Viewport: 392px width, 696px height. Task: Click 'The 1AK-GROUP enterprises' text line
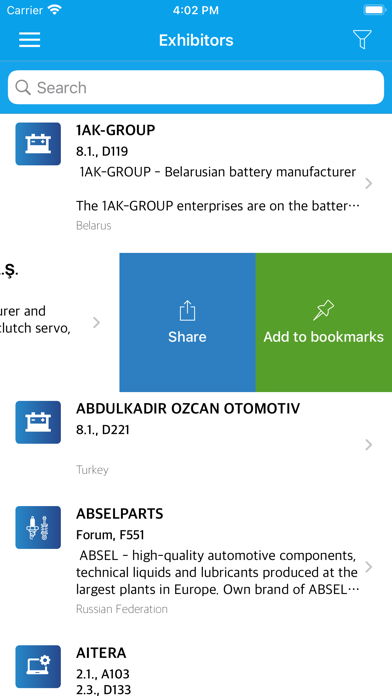(x=217, y=206)
